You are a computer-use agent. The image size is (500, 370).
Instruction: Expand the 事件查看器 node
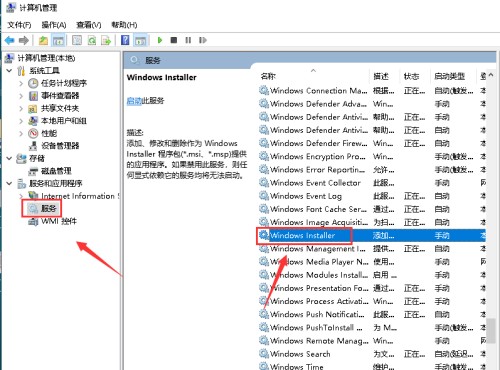[x=21, y=96]
